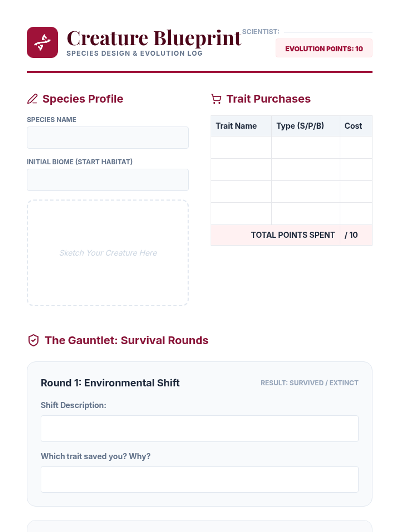399x532 pixels.
Task: Click the Which trait saved you box
Action: coord(199,479)
